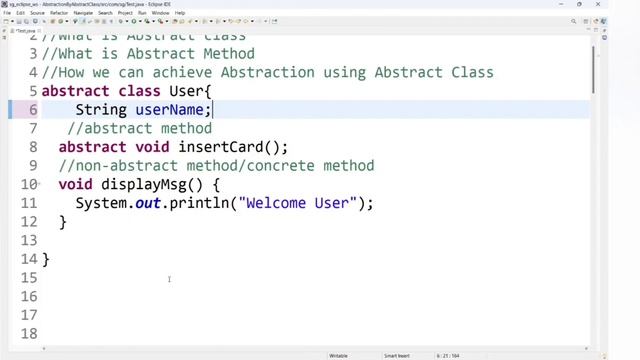The image size is (640, 360).
Task: Open the Run menu
Action: tap(142, 13)
